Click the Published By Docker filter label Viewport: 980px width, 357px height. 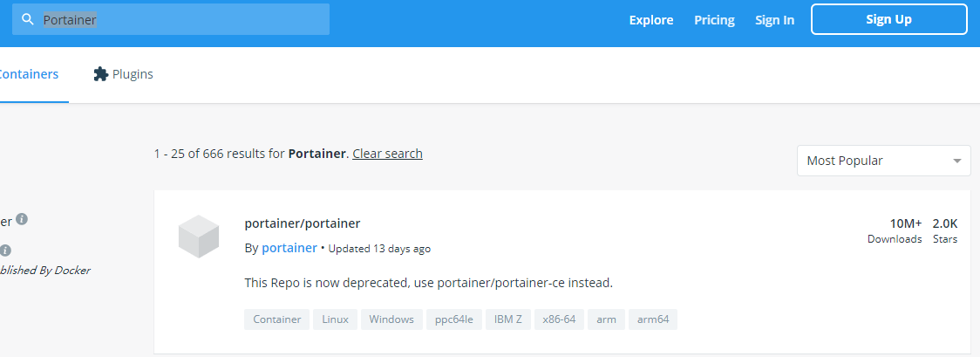[x=45, y=271]
